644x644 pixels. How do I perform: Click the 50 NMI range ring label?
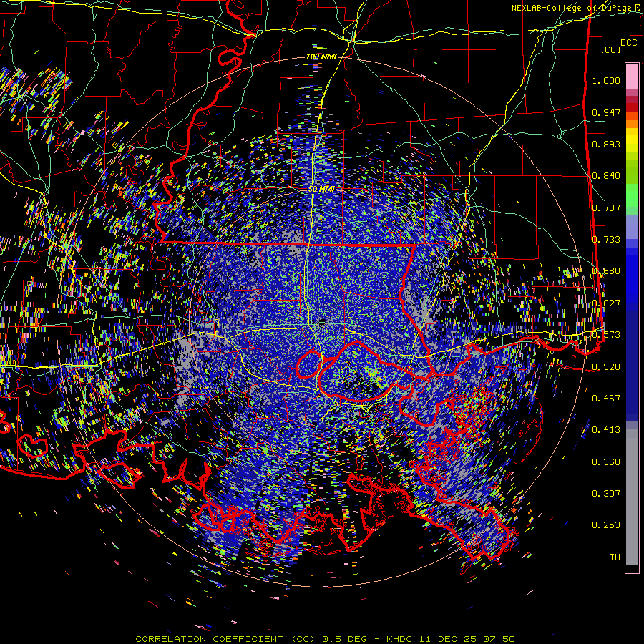[321, 190]
